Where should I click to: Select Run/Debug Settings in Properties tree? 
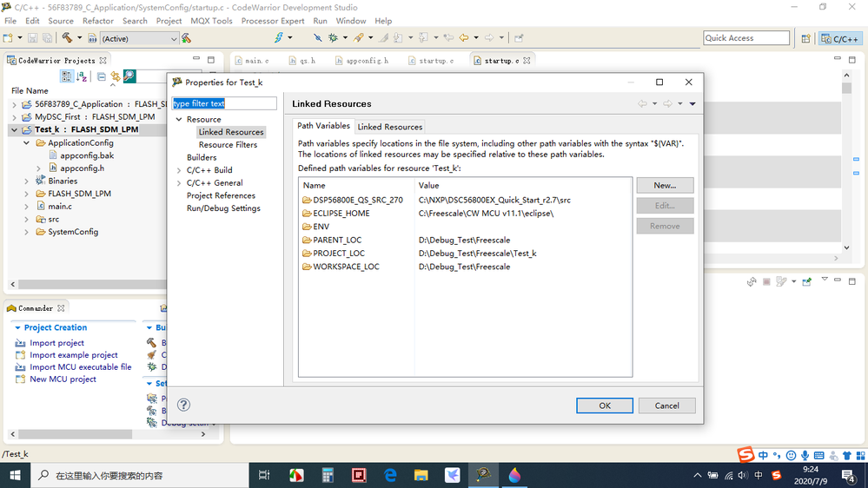point(223,208)
